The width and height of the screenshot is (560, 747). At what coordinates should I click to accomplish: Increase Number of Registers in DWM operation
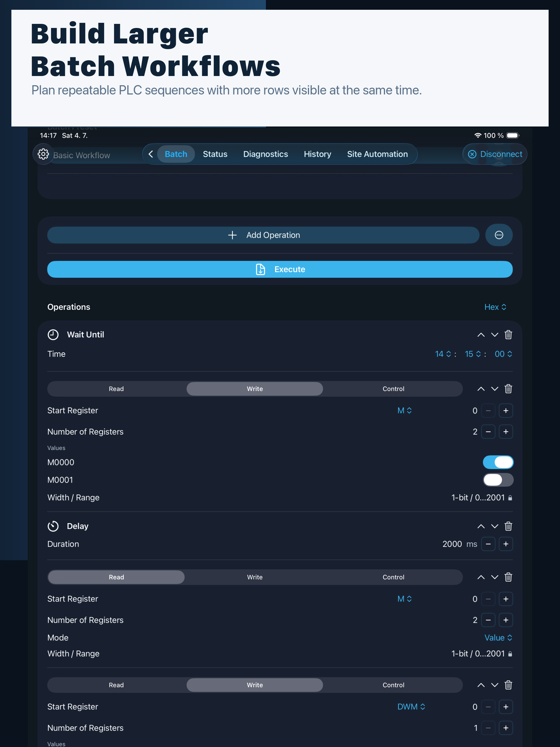point(506,728)
